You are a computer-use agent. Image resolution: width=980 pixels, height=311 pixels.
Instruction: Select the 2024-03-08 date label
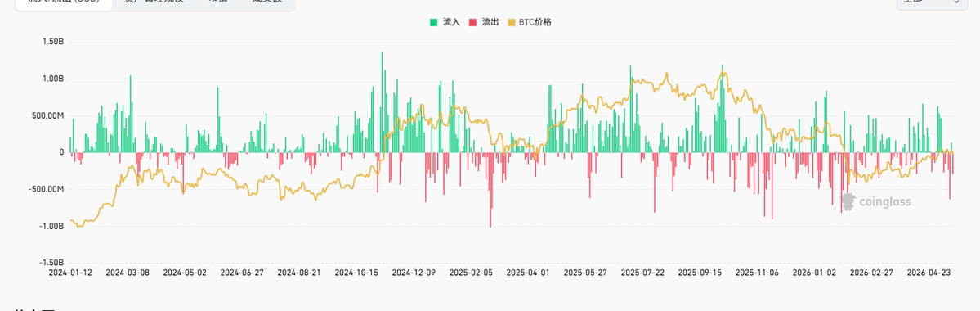127,273
